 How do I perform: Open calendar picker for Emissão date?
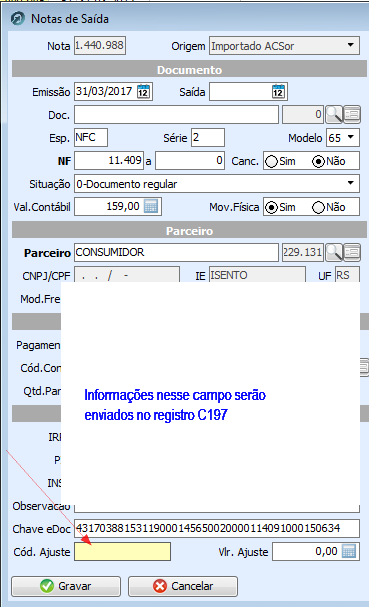pos(143,92)
